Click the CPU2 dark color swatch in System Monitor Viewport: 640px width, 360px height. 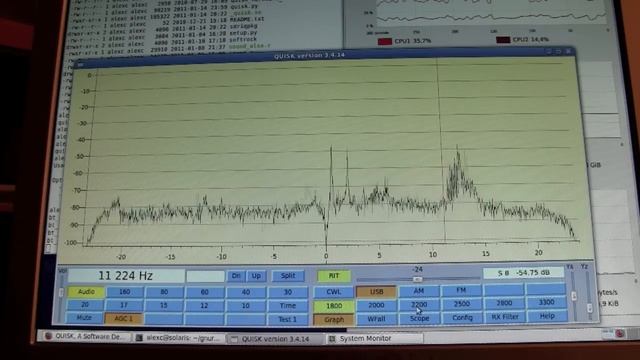point(503,40)
